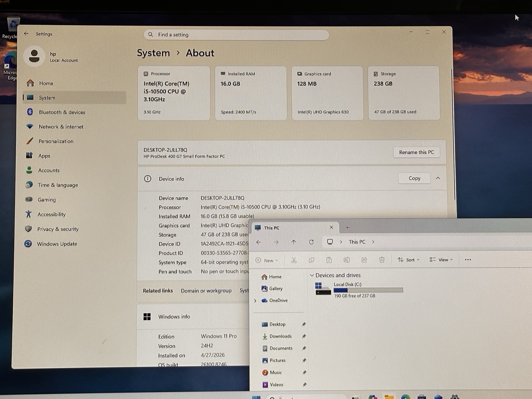Open the Storage info card
Image resolution: width=532 pixels, height=399 pixels.
pyautogui.click(x=404, y=93)
